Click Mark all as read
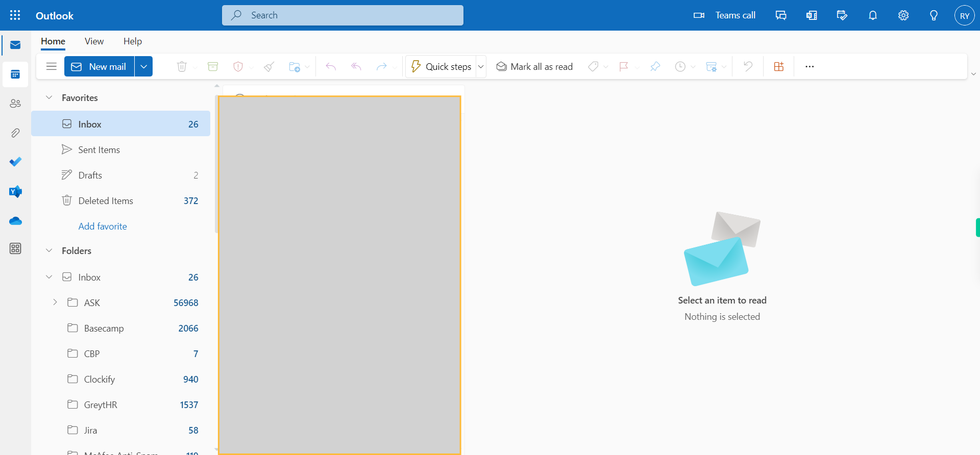 (534, 66)
